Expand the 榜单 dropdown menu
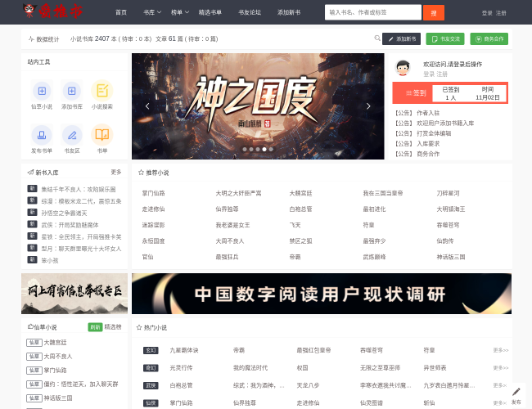This screenshot has height=409, width=532. coord(180,12)
